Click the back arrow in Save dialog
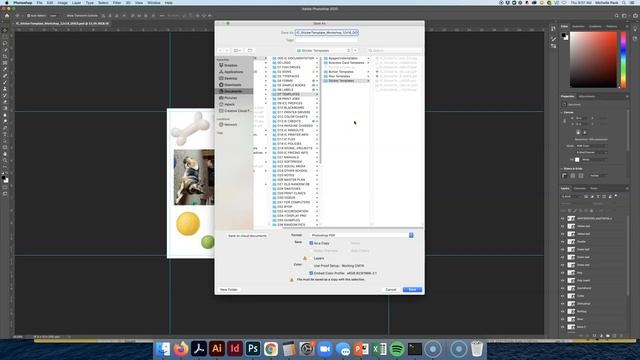The image size is (640, 360). click(x=220, y=51)
